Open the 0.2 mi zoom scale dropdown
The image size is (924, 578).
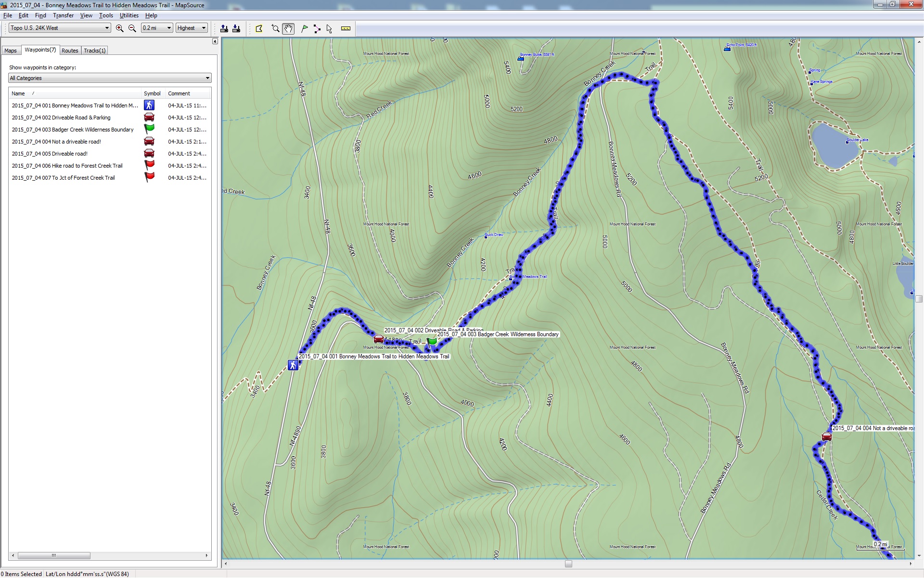[157, 28]
